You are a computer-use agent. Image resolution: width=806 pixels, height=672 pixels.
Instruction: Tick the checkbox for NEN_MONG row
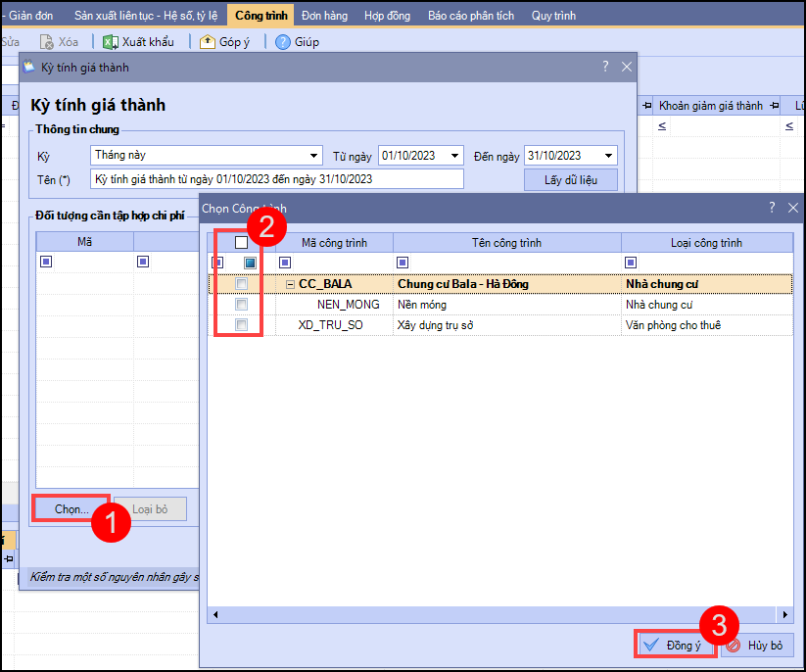241,305
